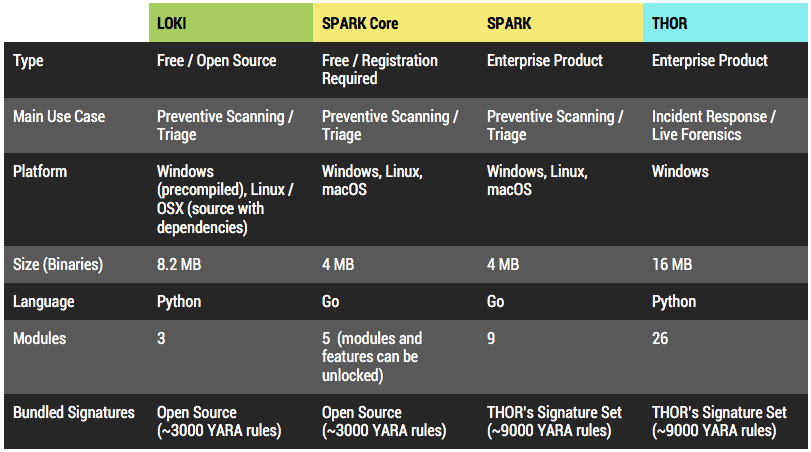Click THOR's module count of 26
The image size is (811, 452).
coord(661,338)
